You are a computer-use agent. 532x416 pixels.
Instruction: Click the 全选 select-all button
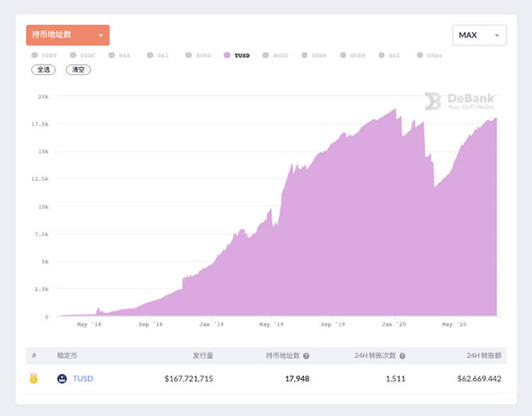[43, 70]
